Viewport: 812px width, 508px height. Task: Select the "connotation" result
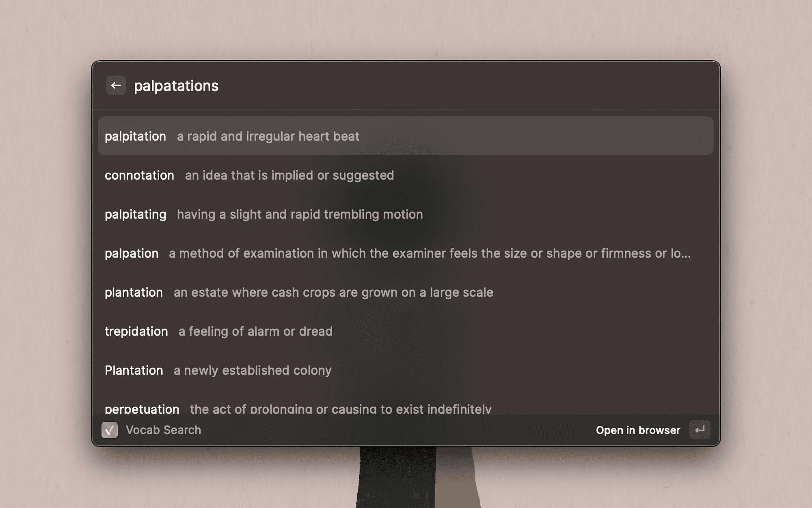pyautogui.click(x=139, y=175)
